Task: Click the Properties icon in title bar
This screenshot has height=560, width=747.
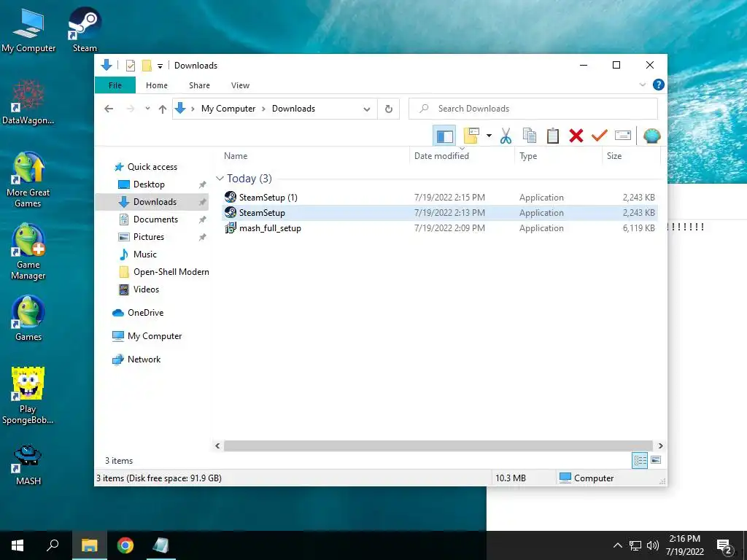Action: point(131,66)
